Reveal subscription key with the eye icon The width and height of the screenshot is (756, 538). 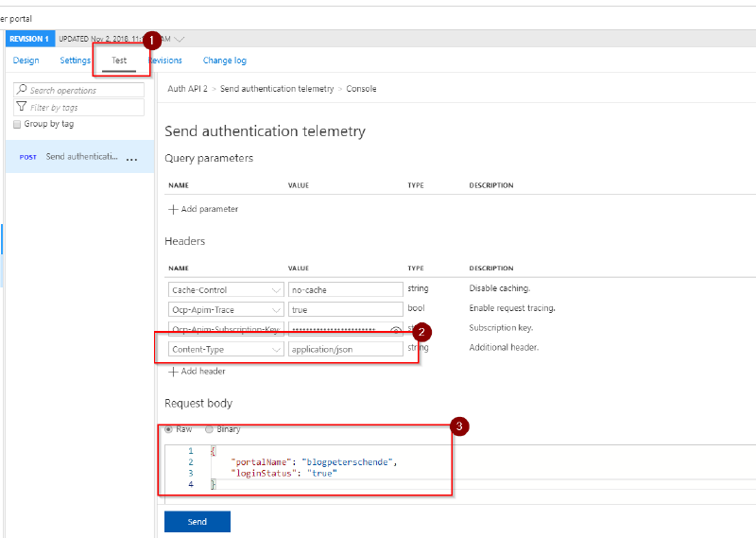[x=396, y=330]
